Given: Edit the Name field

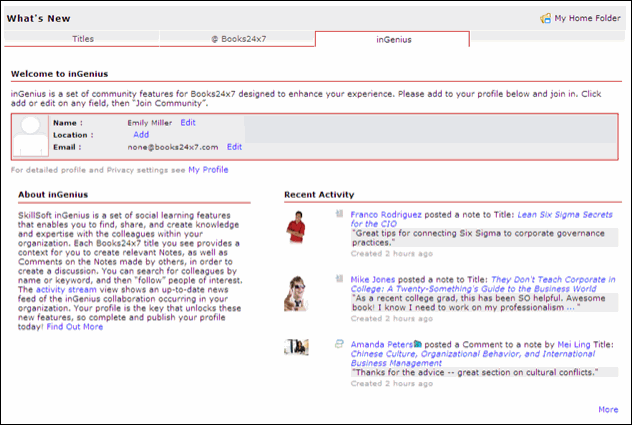Looking at the screenshot, I should click(x=188, y=123).
